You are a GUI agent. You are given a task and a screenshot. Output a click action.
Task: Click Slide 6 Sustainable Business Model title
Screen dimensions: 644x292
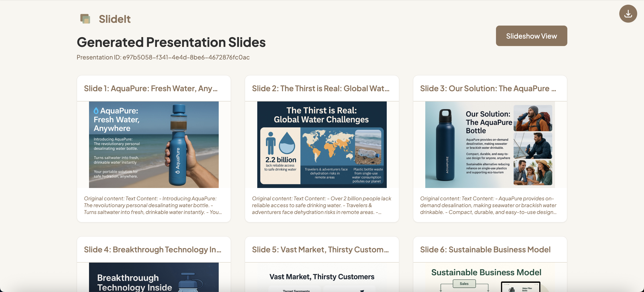(485, 249)
